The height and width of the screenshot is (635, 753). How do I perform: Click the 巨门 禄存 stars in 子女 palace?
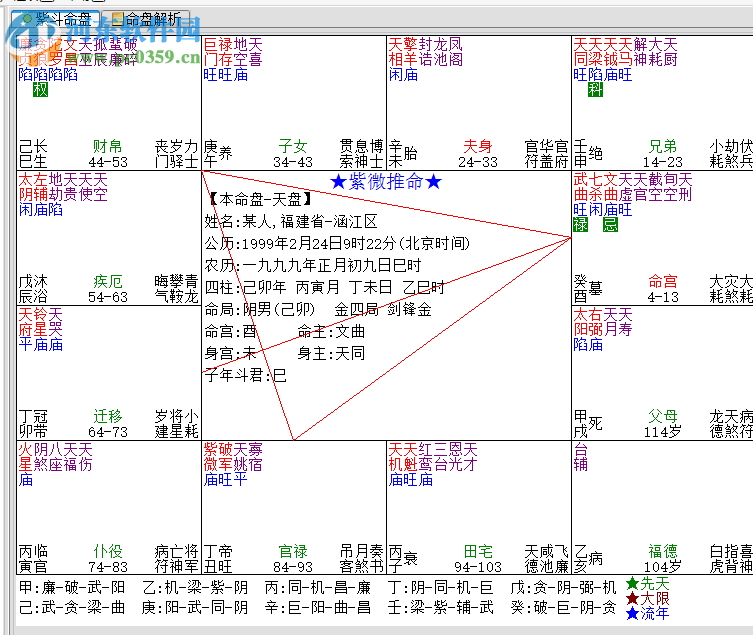pyautogui.click(x=218, y=52)
